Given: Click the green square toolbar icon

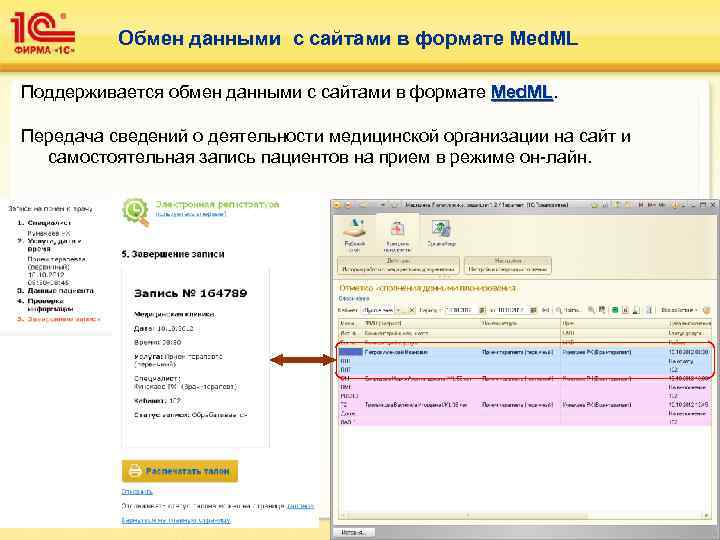Looking at the screenshot, I should pyautogui.click(x=615, y=310).
